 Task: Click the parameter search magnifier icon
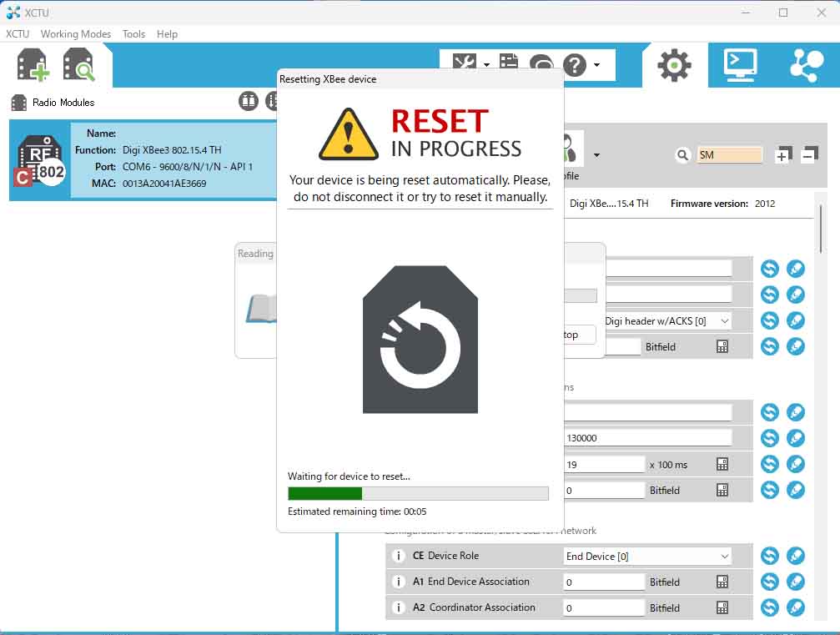pyautogui.click(x=682, y=155)
